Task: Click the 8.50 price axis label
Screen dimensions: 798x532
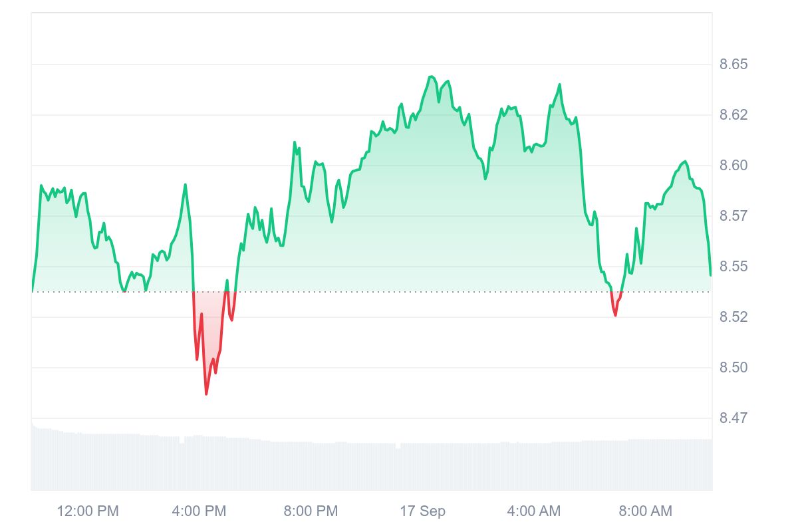Action: [733, 368]
